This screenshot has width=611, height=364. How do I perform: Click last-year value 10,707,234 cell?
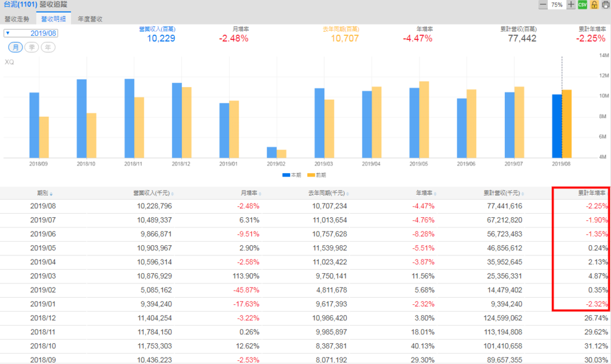329,206
